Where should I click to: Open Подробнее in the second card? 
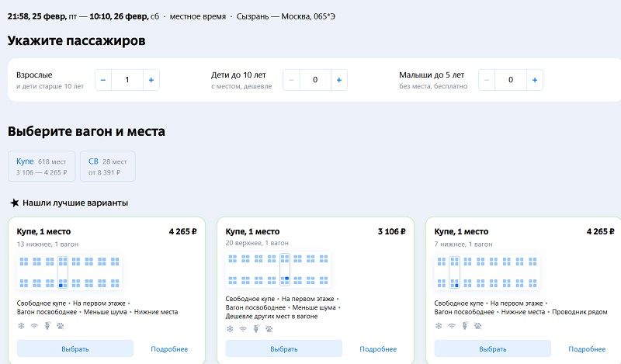[x=378, y=349]
